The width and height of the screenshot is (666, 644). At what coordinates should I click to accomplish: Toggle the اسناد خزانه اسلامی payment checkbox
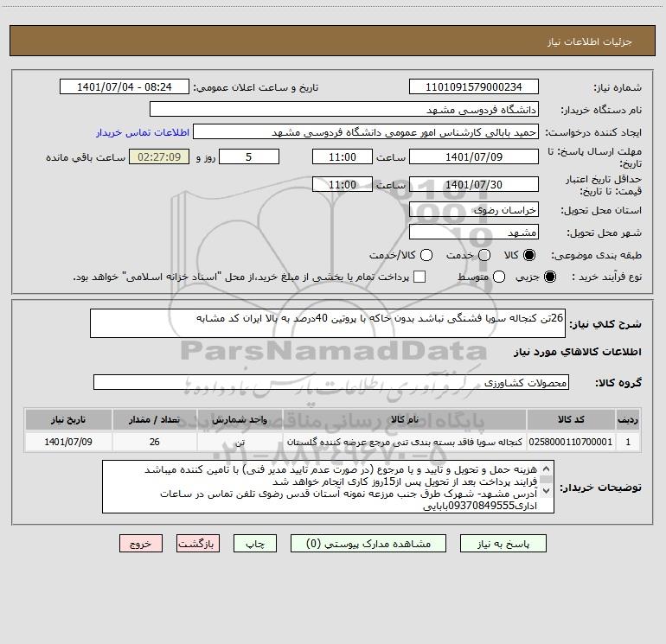[x=419, y=277]
